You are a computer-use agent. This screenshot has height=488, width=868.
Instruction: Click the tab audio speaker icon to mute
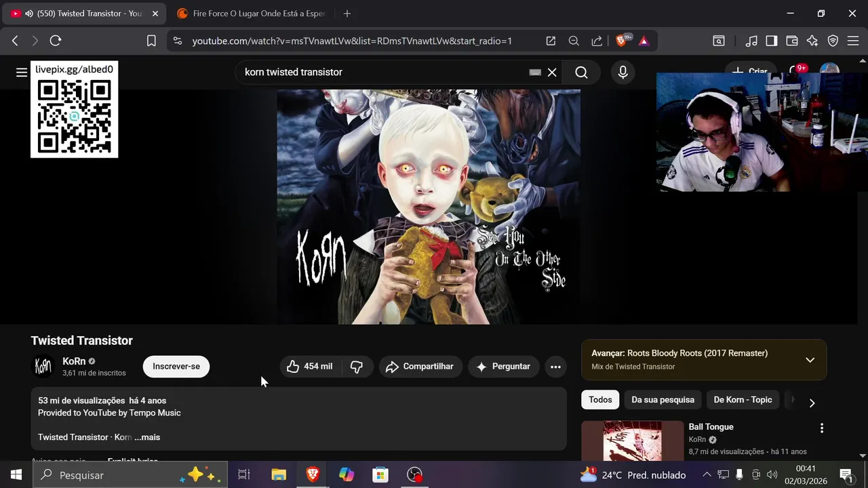(x=29, y=14)
